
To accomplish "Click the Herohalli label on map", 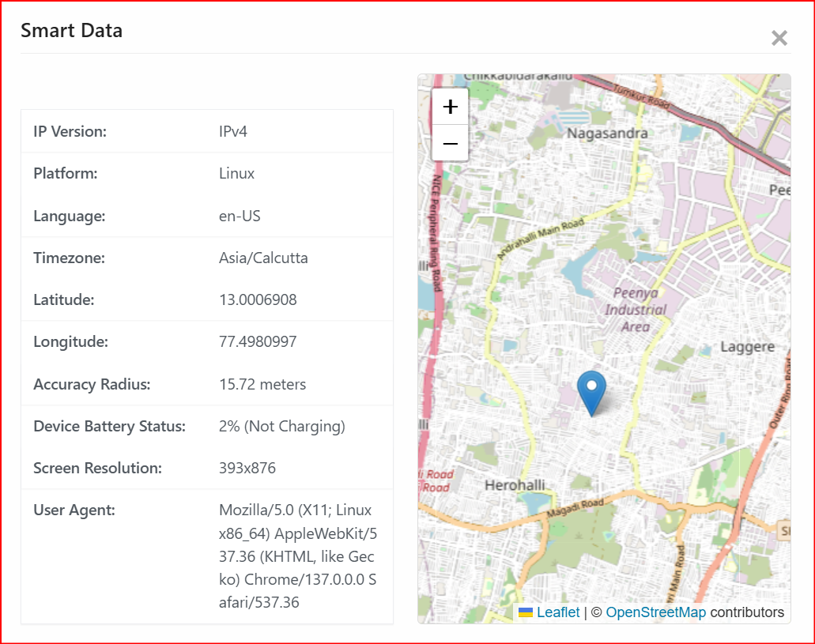I will click(x=515, y=484).
